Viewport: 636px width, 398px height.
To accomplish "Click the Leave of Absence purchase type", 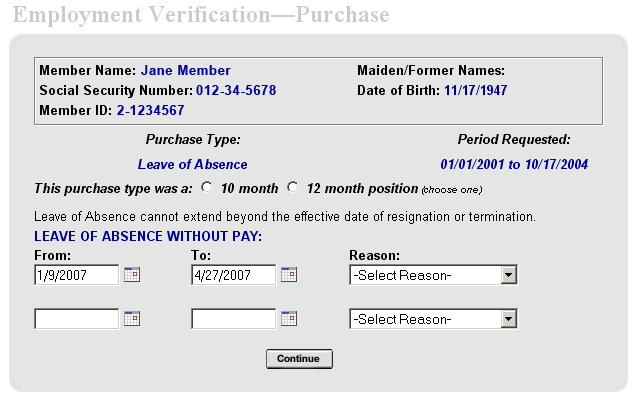I will [x=193, y=164].
